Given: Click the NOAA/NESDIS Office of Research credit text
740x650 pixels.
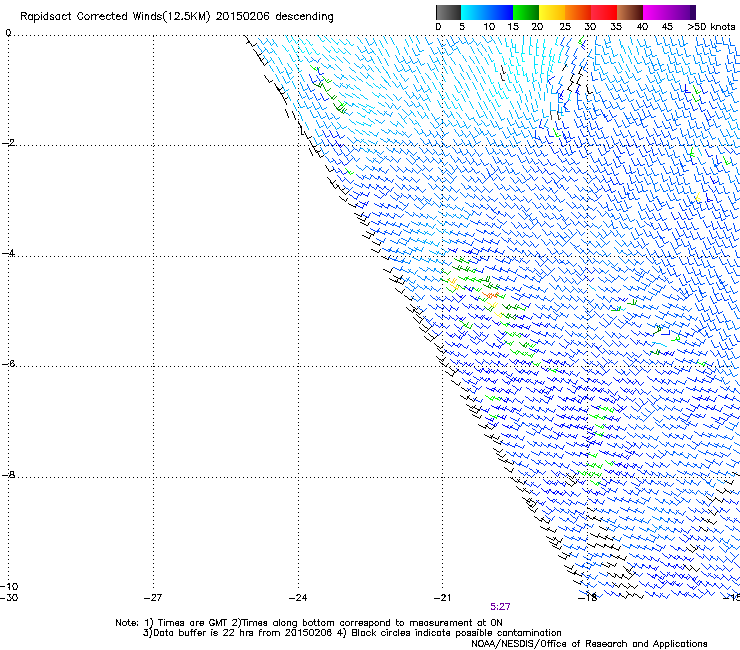Looking at the screenshot, I should 589,644.
